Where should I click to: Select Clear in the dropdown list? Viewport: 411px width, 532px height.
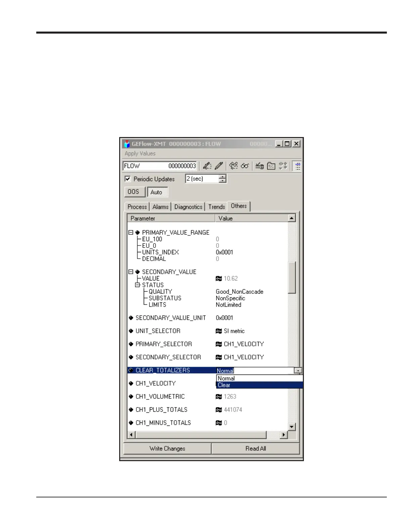pyautogui.click(x=259, y=385)
